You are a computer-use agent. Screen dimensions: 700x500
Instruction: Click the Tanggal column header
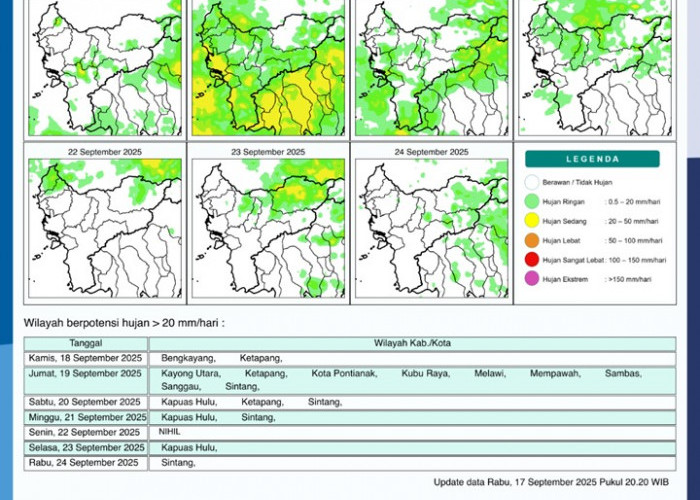click(85, 343)
